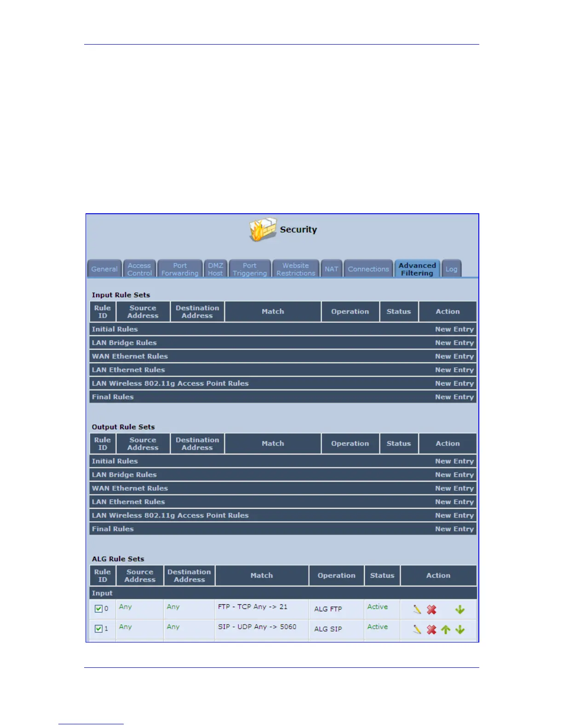Image resolution: width=563 pixels, height=728 pixels.
Task: Open the Log tab
Action: (x=451, y=269)
